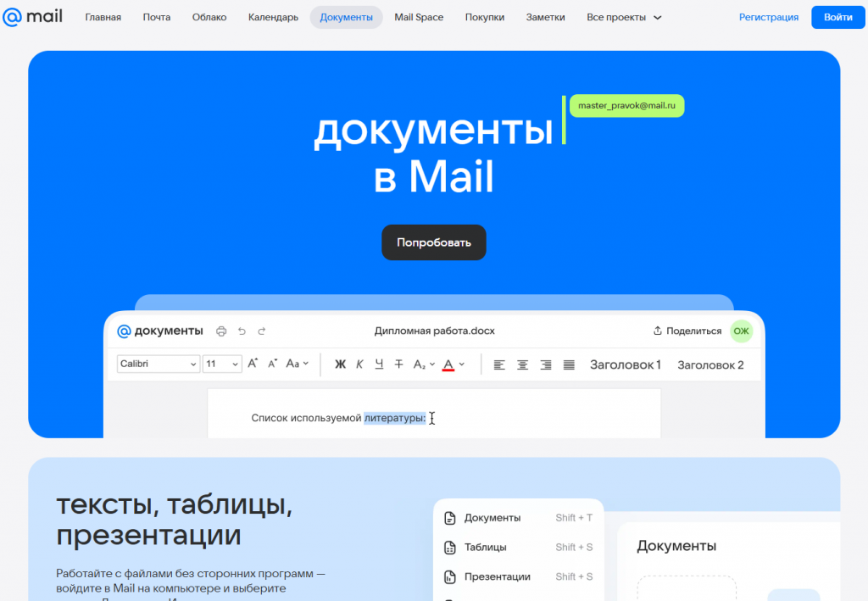Select center text alignment icon
The image size is (868, 601).
(x=523, y=364)
